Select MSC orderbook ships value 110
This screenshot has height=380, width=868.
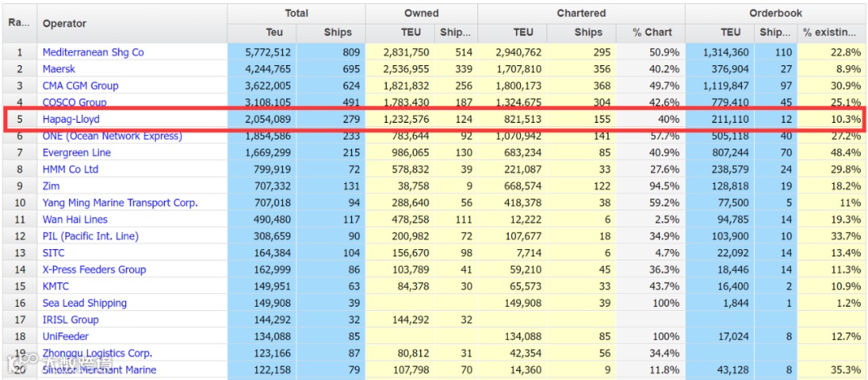784,52
